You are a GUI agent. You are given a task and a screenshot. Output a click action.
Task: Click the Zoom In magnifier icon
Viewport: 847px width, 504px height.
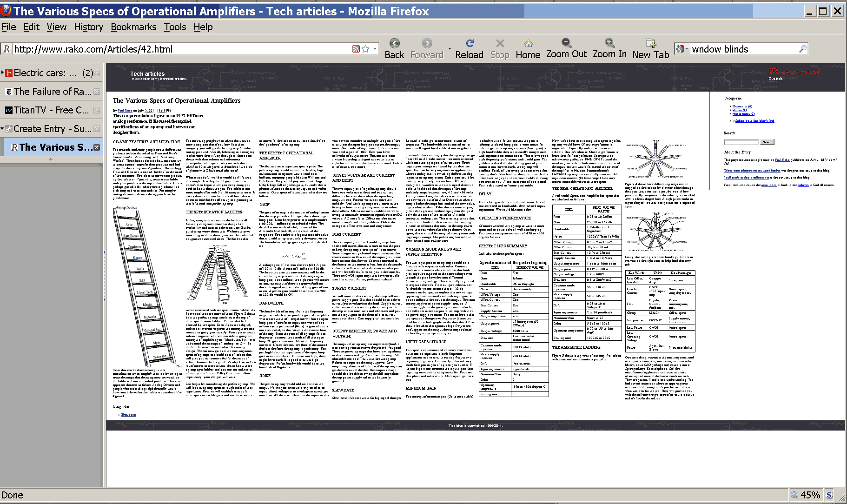click(x=609, y=43)
